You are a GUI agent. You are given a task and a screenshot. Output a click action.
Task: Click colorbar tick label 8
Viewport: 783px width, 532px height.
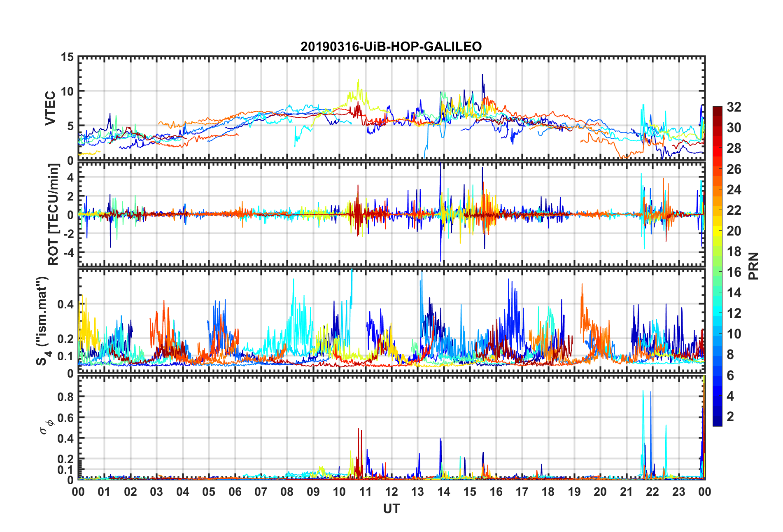[x=730, y=354]
